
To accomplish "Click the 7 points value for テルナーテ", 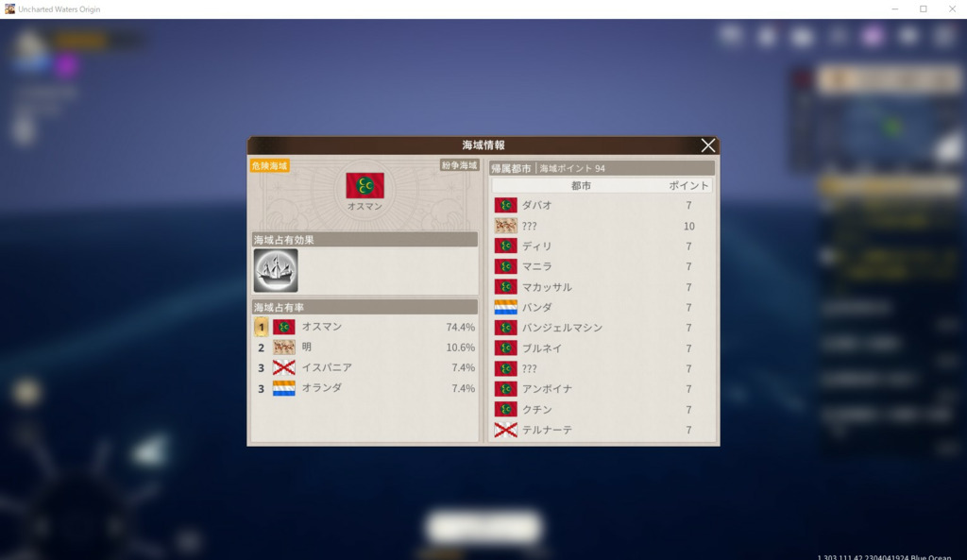I will [x=688, y=430].
